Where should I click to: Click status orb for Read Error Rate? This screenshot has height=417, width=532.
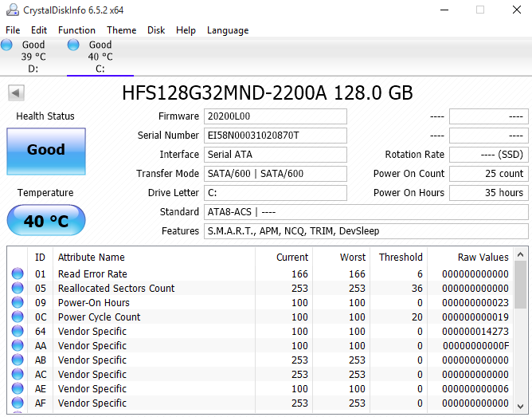(18, 274)
